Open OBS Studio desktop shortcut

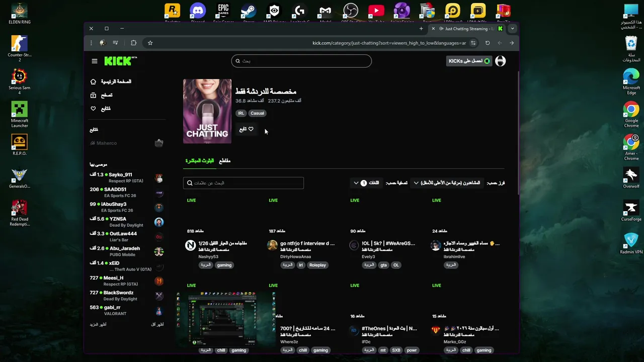click(351, 13)
